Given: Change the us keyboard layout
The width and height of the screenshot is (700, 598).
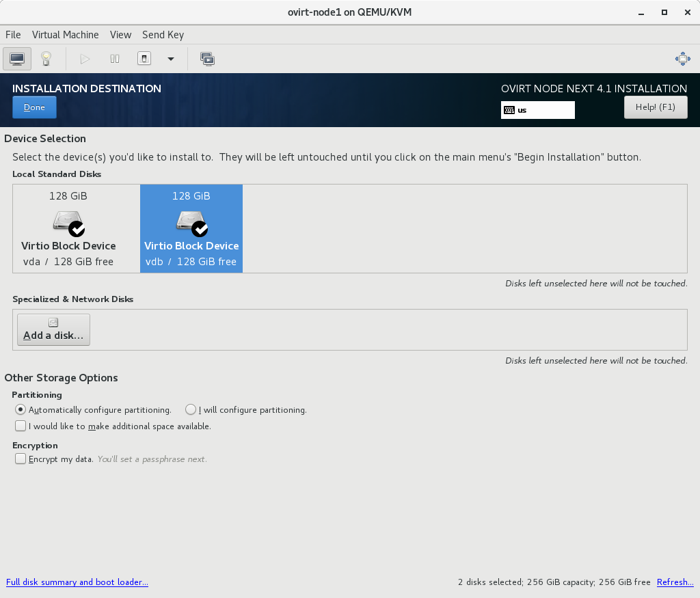Looking at the screenshot, I should tap(537, 110).
